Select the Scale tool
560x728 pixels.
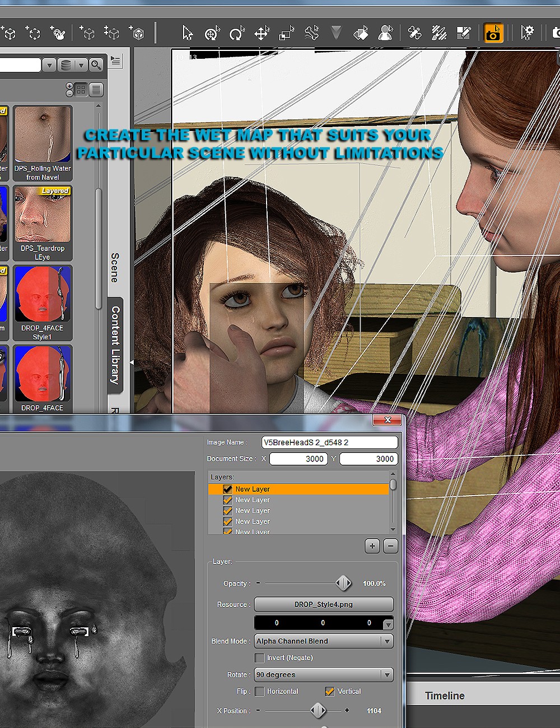pyautogui.click(x=287, y=34)
